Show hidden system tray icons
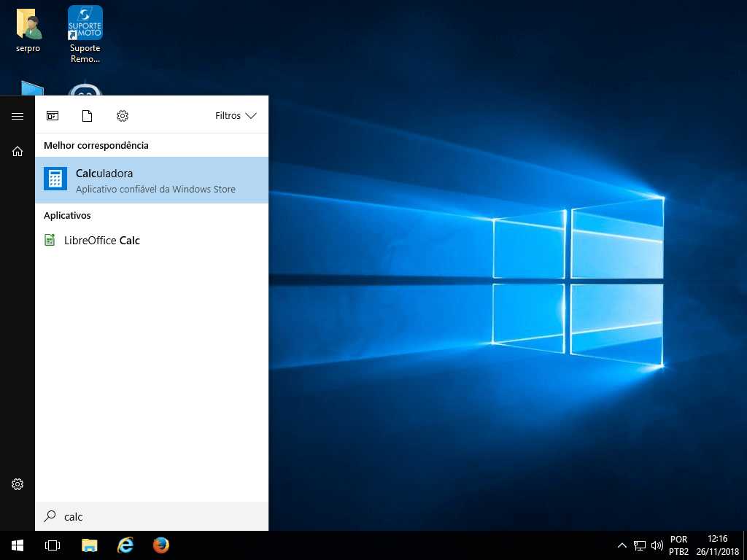This screenshot has height=560, width=747. point(622,545)
